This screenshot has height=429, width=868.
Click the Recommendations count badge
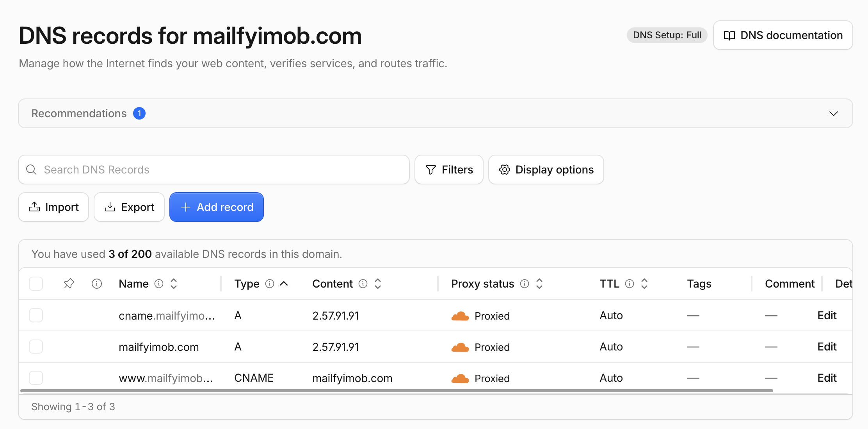[139, 113]
